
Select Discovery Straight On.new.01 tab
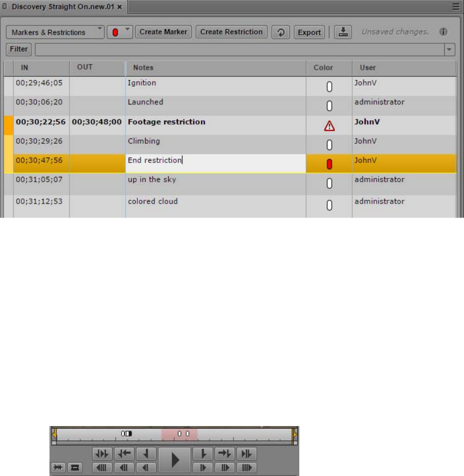click(x=63, y=7)
